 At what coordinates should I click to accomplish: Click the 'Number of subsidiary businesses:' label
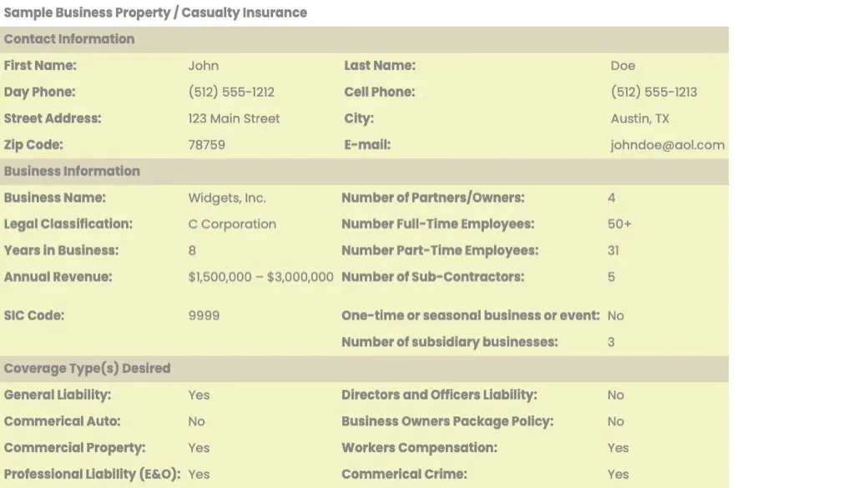click(x=450, y=342)
